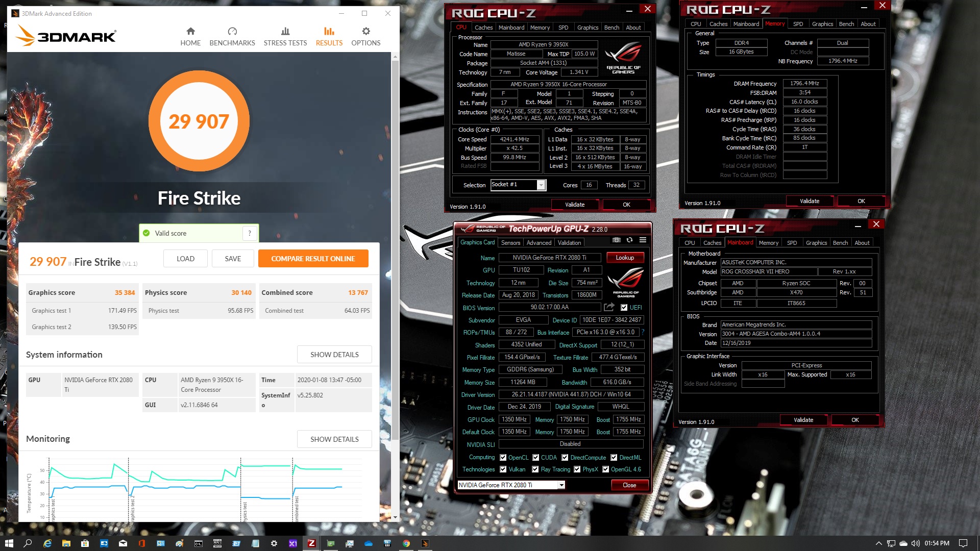Show details for System information

tap(334, 355)
